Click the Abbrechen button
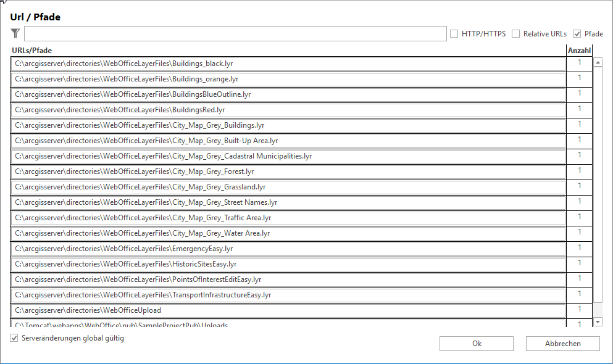The image size is (613, 364). 562,344
